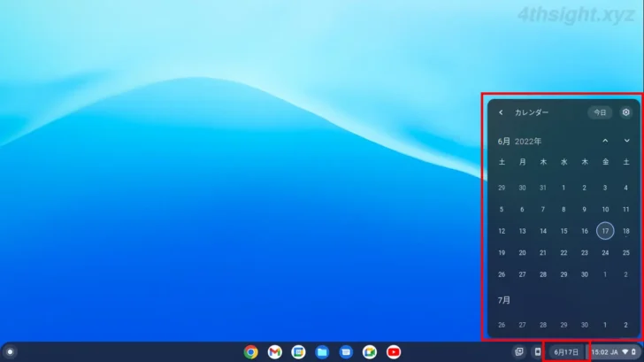Select date 23 in the calendar
Image resolution: width=644 pixels, height=362 pixels.
pos(585,253)
